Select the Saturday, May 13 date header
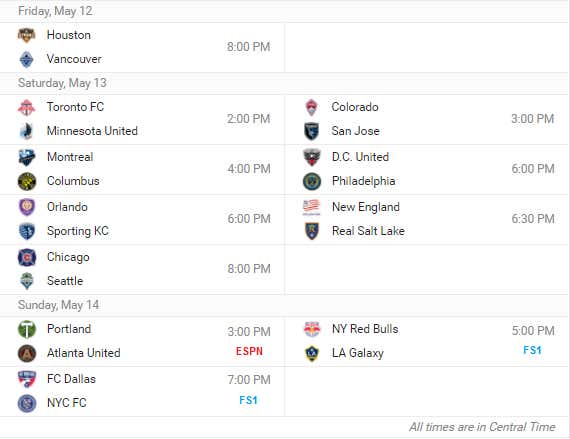 pyautogui.click(x=62, y=83)
